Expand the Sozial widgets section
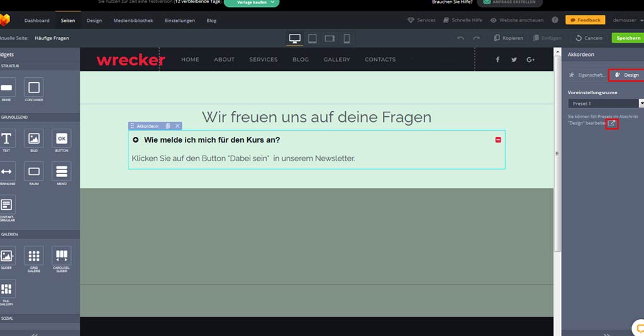 tap(9, 318)
